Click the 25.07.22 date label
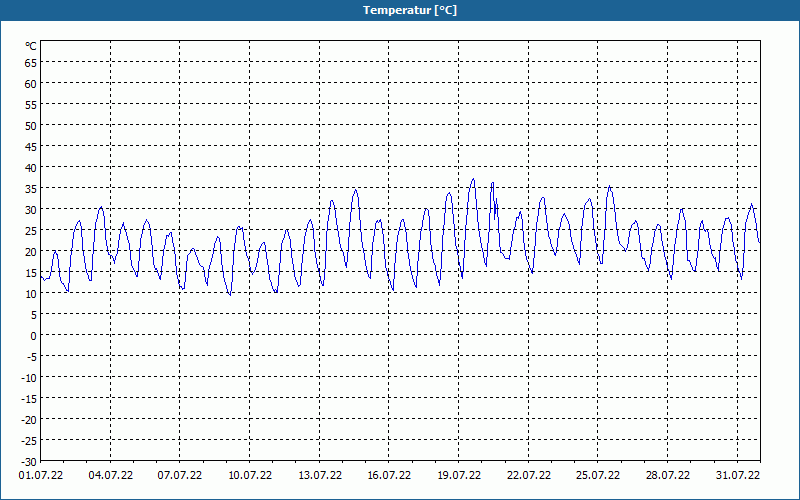The width and height of the screenshot is (800, 500). pos(597,476)
